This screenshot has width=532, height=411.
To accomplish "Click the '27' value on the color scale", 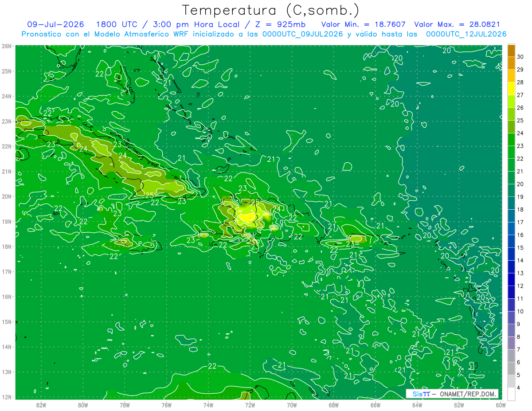I will point(520,95).
